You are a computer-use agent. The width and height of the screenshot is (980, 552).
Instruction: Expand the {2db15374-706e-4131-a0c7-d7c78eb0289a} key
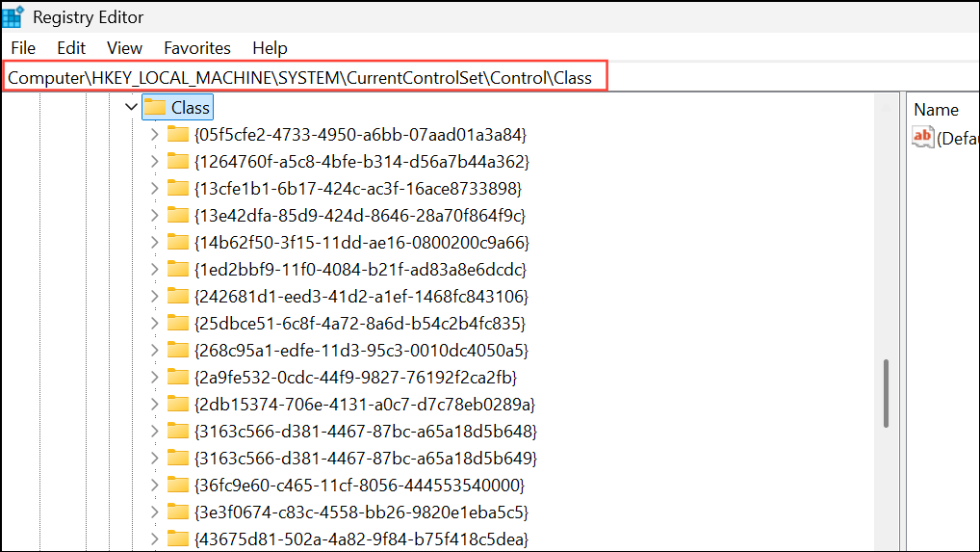point(154,404)
